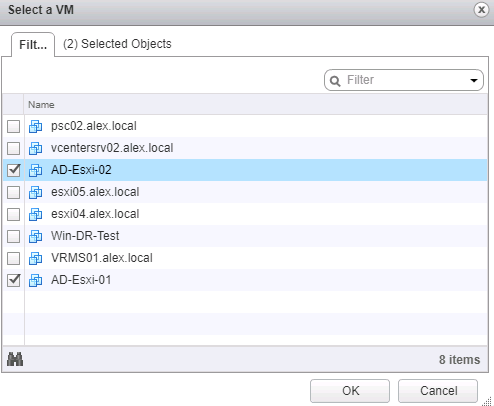Check the vcentersrv02.alex.local checkbox
The height and width of the screenshot is (406, 494).
tap(13, 148)
